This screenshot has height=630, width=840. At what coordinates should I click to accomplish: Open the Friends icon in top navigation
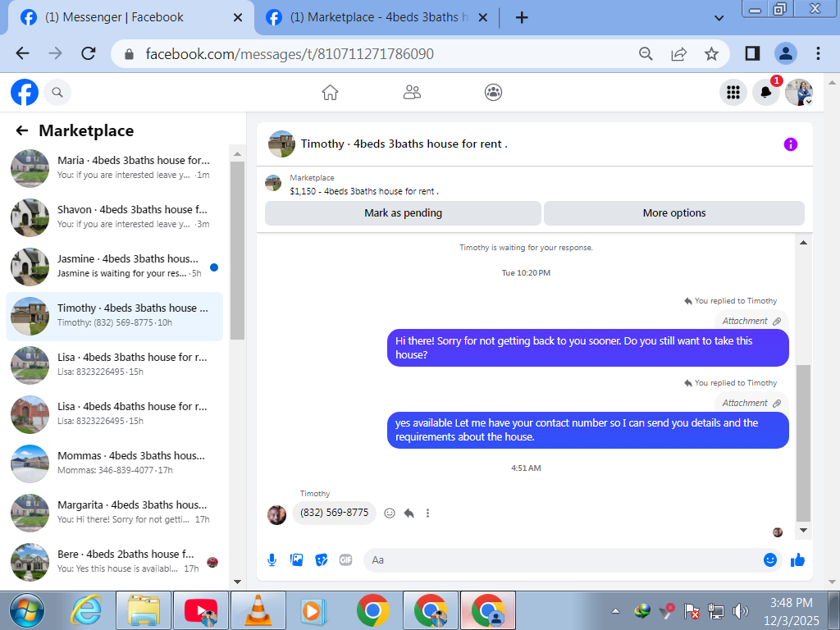pyautogui.click(x=412, y=93)
